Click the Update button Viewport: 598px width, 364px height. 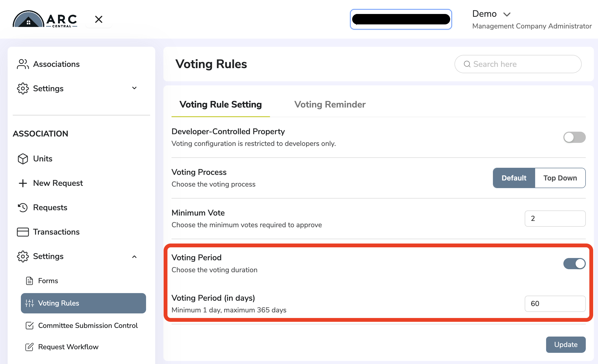(566, 344)
